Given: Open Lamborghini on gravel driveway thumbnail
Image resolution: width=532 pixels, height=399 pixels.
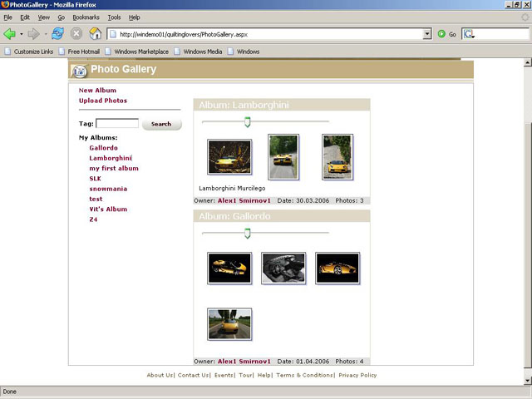Looking at the screenshot, I should 337,157.
